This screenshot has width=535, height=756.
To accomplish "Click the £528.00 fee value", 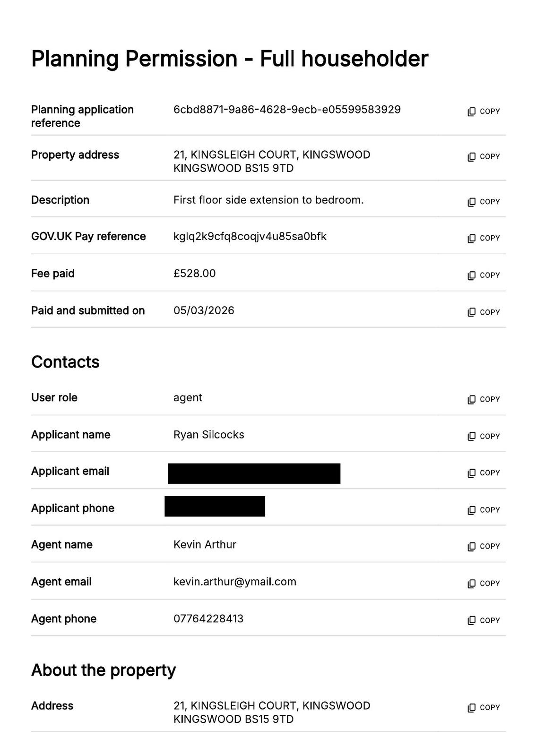I will coord(194,274).
